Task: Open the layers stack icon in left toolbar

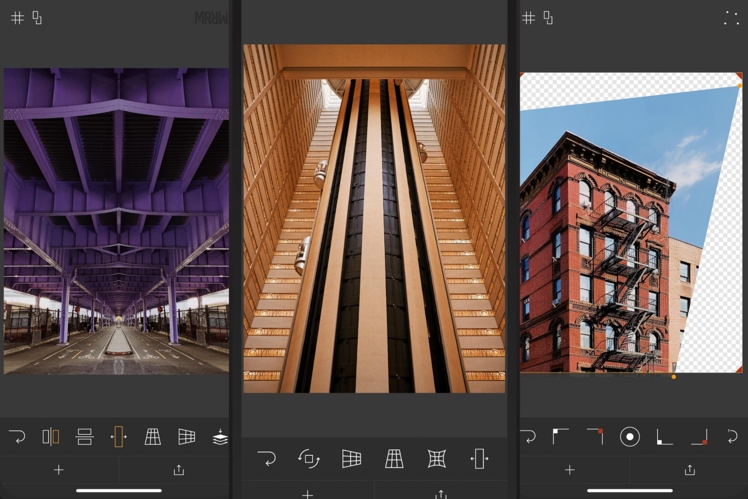Action: point(220,437)
